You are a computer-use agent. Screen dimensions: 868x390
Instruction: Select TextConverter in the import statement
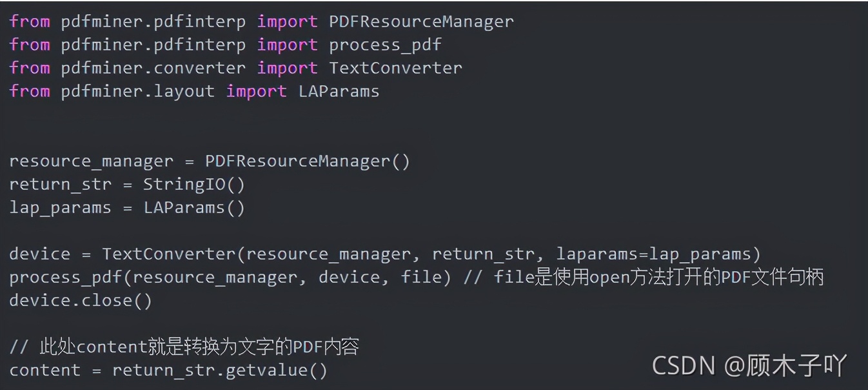395,68
